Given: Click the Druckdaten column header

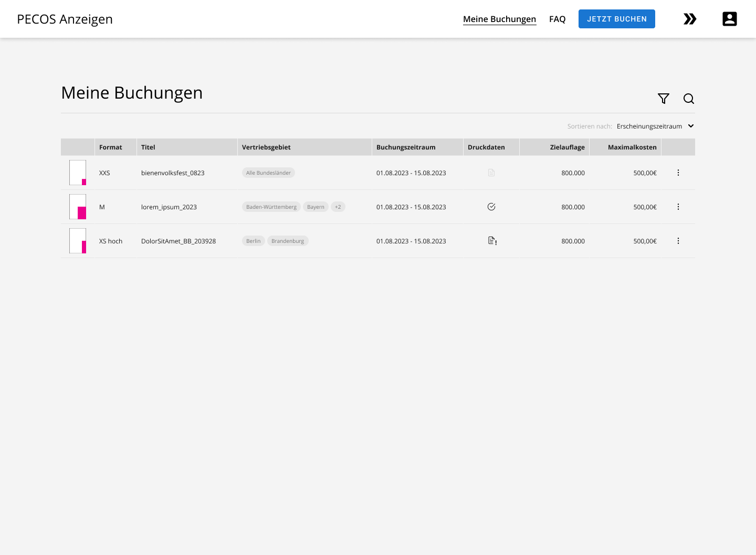Looking at the screenshot, I should coord(491,147).
